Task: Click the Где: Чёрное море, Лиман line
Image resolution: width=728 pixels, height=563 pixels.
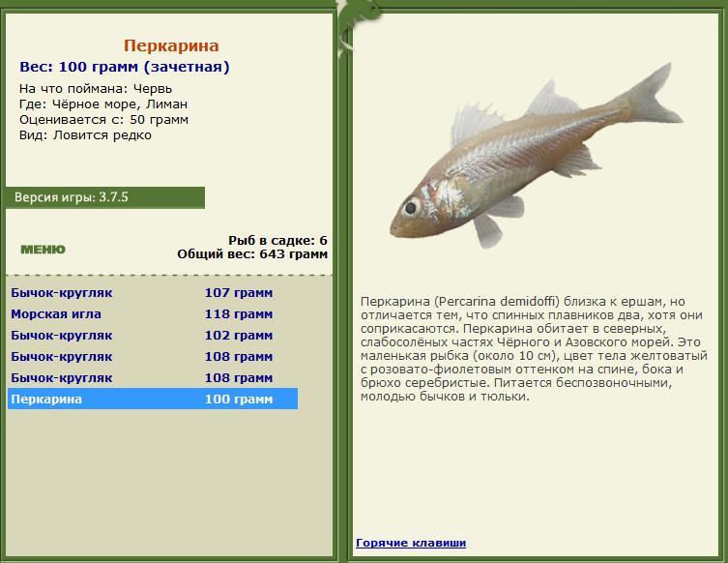Action: tap(103, 104)
